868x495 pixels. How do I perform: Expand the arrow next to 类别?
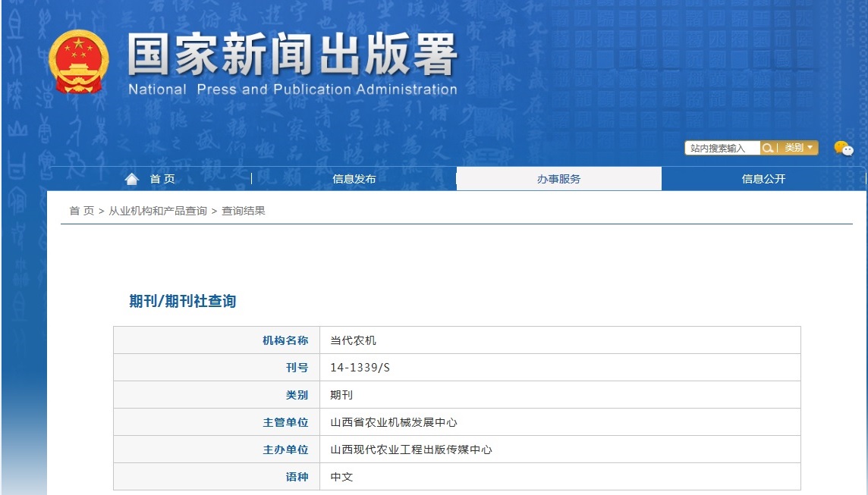coord(809,149)
